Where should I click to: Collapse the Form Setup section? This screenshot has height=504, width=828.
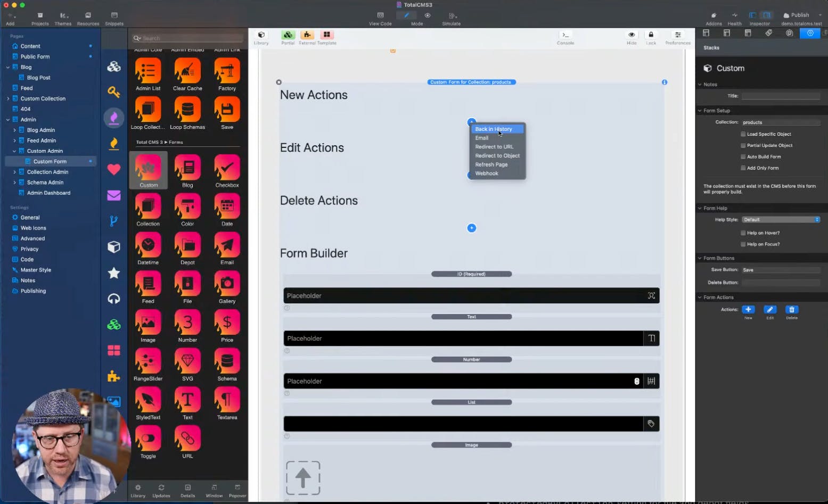pos(700,111)
